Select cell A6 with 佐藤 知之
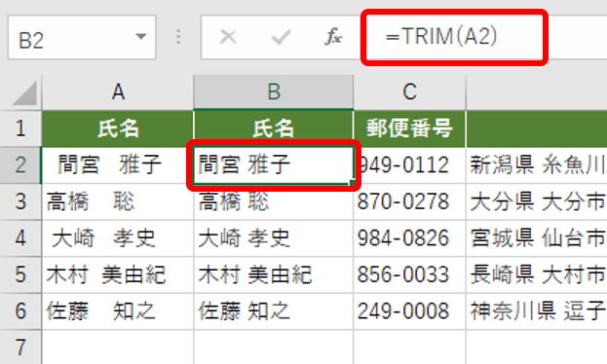The width and height of the screenshot is (607, 364). (118, 311)
